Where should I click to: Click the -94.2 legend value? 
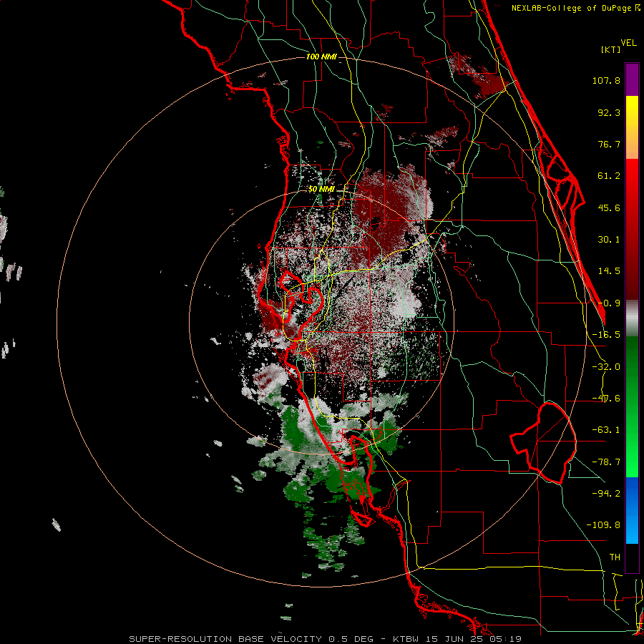point(606,494)
